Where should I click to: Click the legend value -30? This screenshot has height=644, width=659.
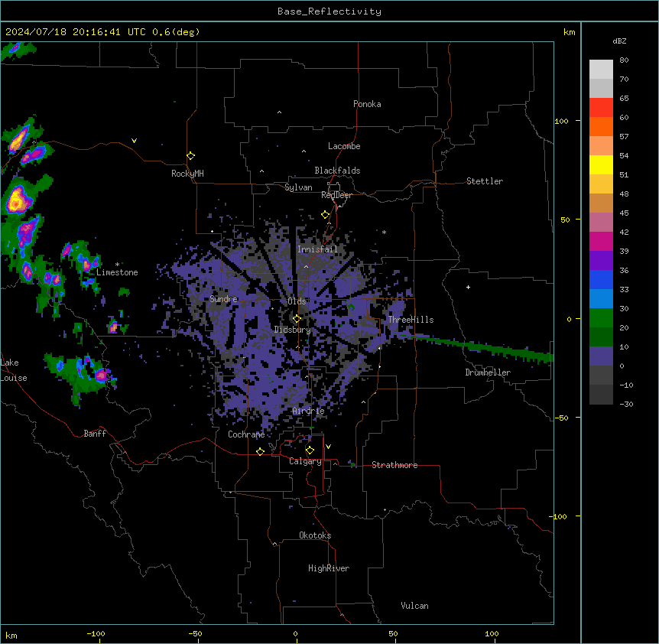[x=626, y=404]
